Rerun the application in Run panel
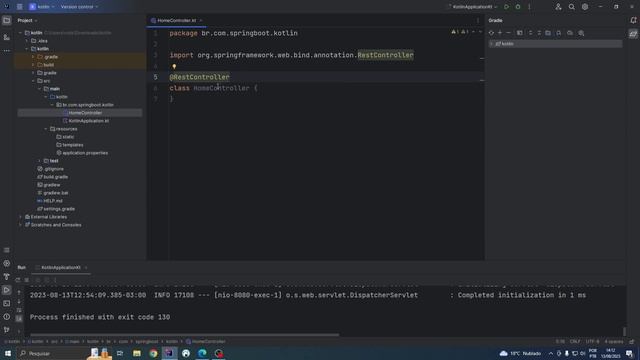 coord(18,280)
